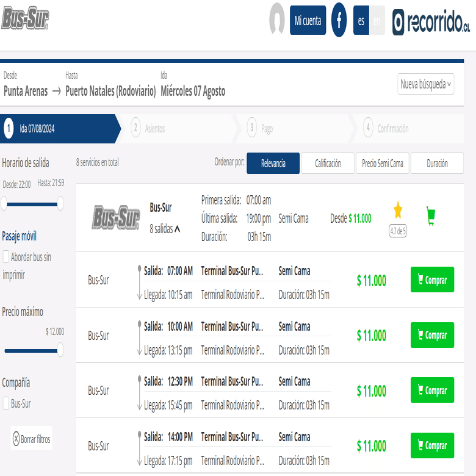The width and height of the screenshot is (476, 476).
Task: Click the green shopping cart icon in summary
Action: [x=431, y=216]
